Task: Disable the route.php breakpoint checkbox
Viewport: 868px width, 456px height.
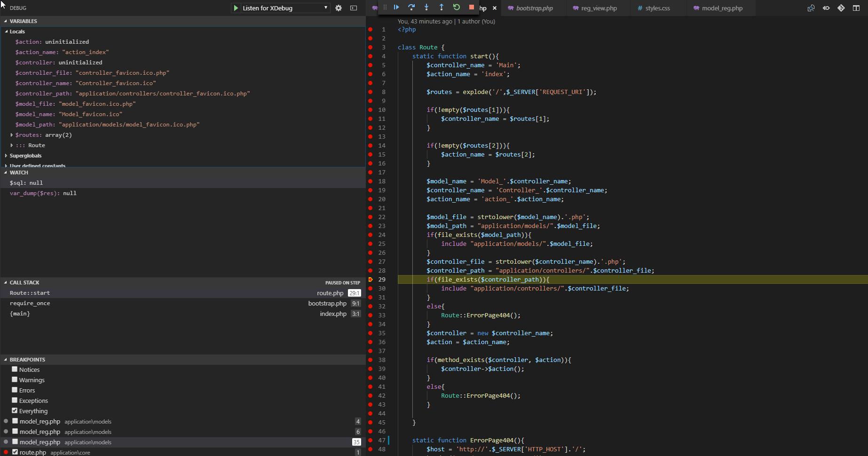Action: coord(15,452)
